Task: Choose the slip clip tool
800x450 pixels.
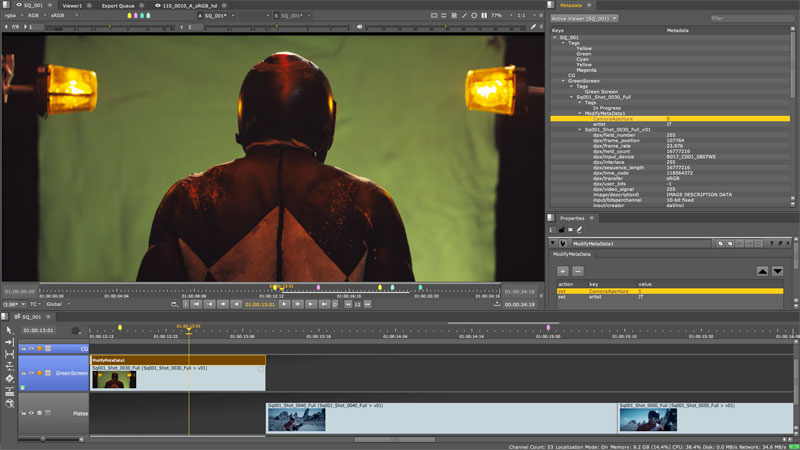Action: tap(9, 354)
